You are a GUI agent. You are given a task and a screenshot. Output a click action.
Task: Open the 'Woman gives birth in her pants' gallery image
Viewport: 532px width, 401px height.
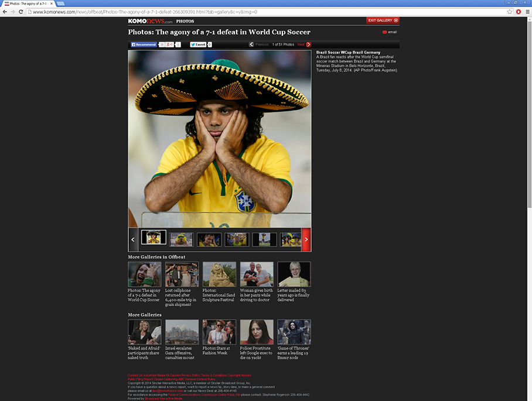click(x=257, y=274)
